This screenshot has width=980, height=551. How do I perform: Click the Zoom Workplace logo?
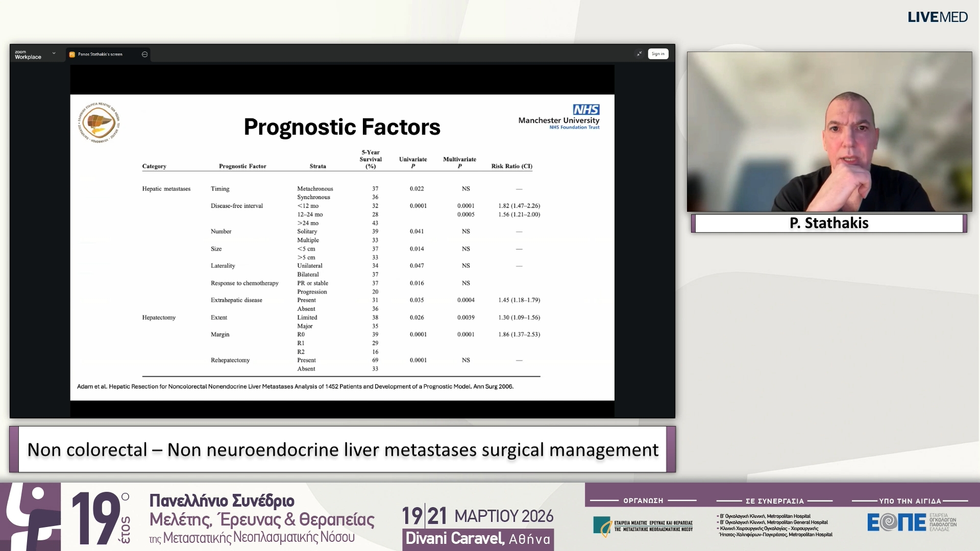point(28,55)
